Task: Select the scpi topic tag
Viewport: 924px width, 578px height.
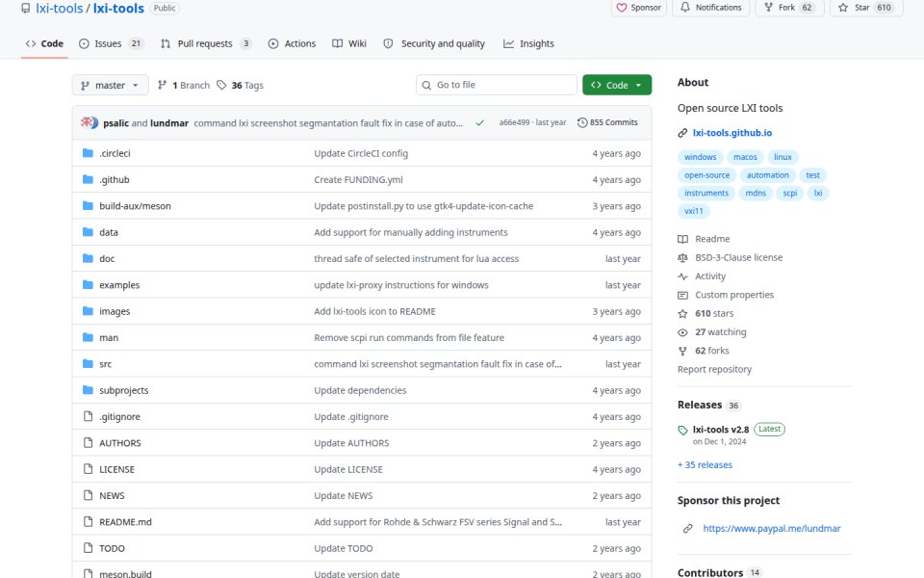Action: (x=789, y=193)
